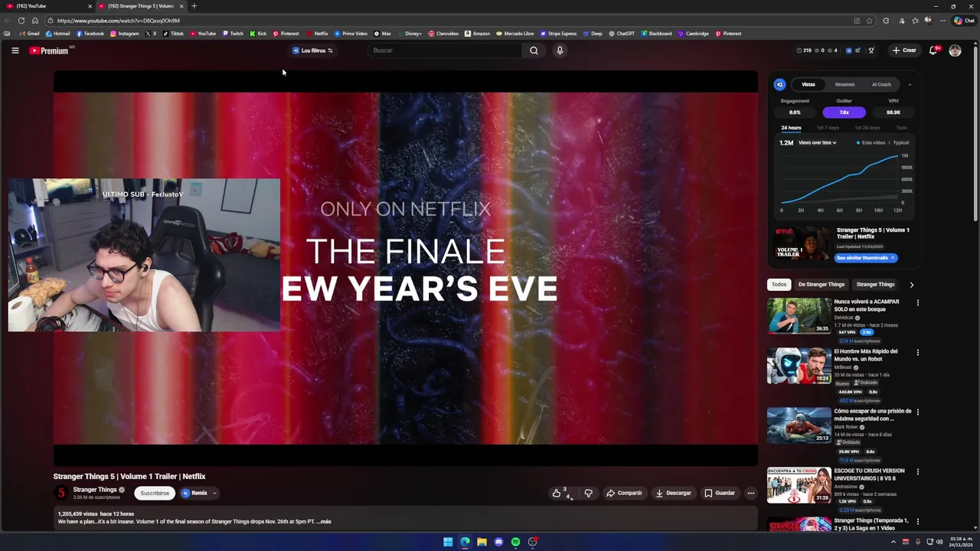Open Views over time dropdown
The height and width of the screenshot is (551, 980).
pos(817,142)
